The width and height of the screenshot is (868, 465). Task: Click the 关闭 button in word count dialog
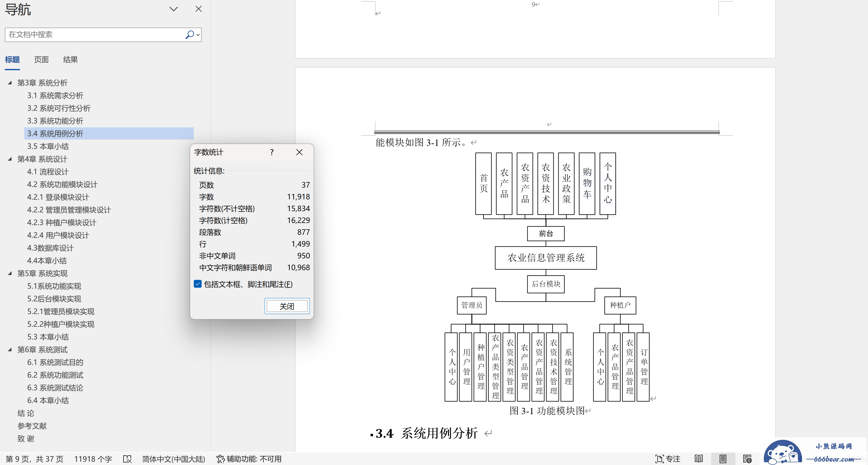click(287, 306)
